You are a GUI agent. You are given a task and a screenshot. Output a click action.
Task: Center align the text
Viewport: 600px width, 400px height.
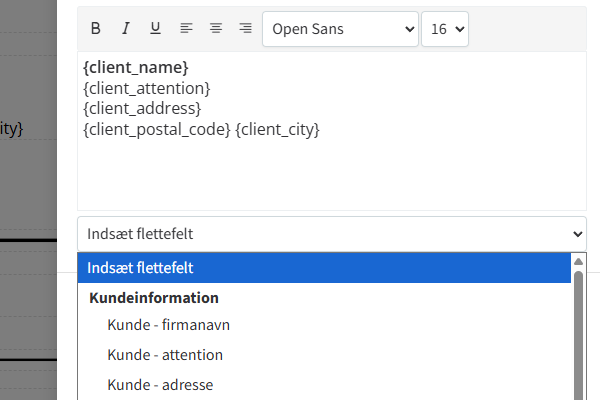coord(216,29)
